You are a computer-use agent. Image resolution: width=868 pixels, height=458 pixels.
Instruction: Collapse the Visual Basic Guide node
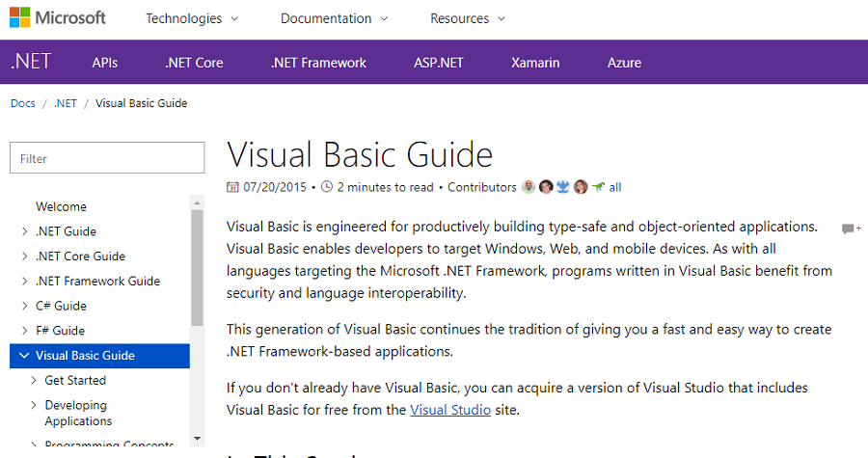click(x=24, y=355)
